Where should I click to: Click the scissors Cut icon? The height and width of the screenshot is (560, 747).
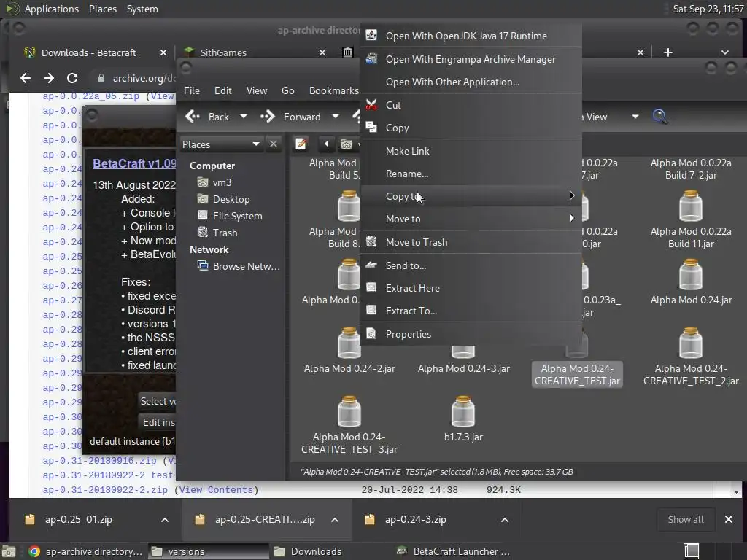coord(371,104)
